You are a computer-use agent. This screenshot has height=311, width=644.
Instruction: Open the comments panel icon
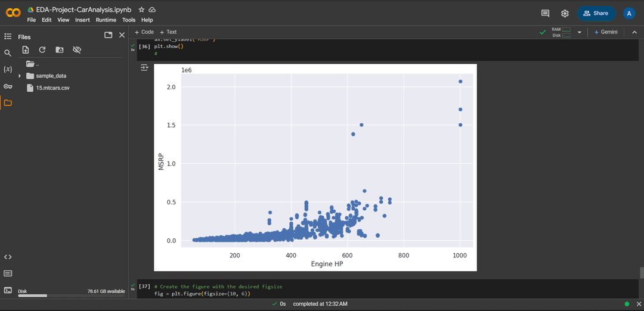(x=546, y=13)
